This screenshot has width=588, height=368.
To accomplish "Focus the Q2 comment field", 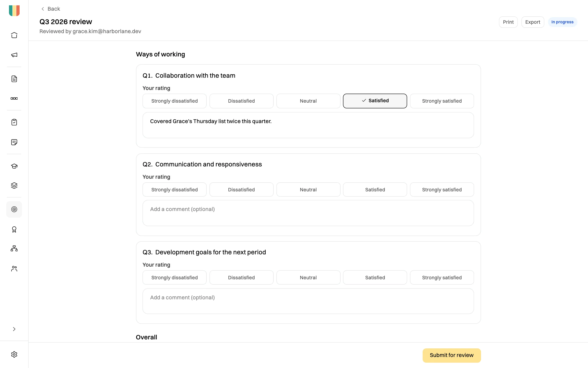I will click(x=308, y=213).
